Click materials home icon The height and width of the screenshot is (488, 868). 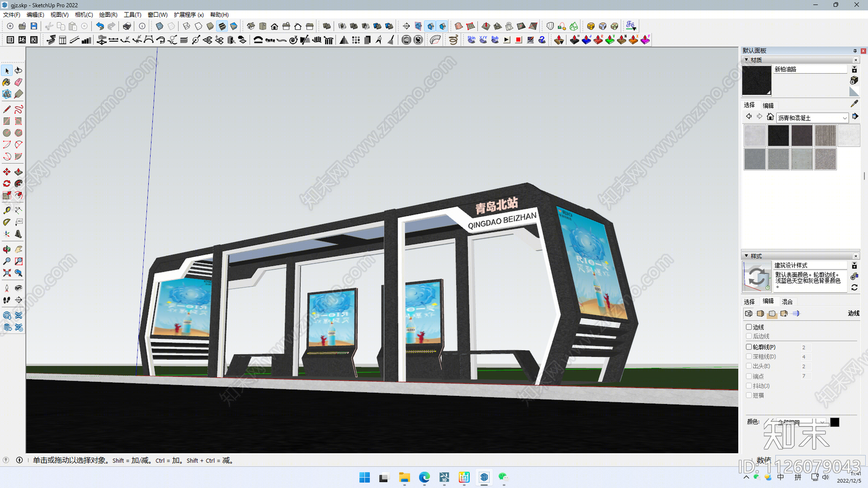(x=770, y=117)
